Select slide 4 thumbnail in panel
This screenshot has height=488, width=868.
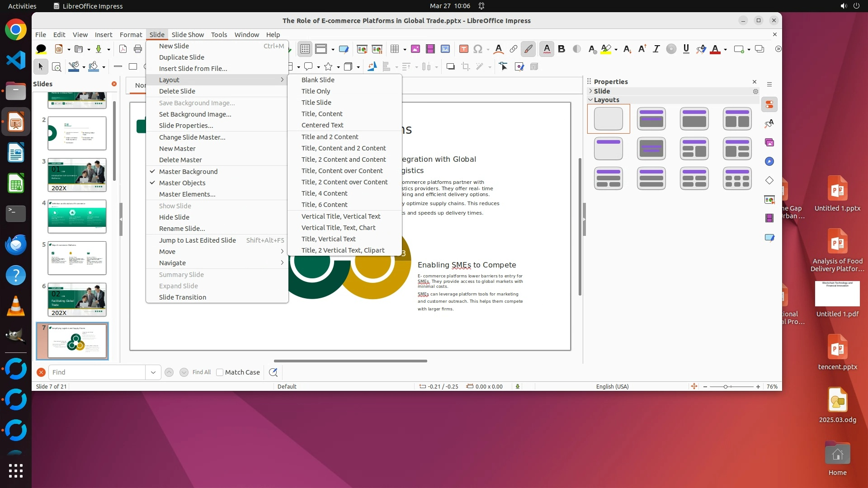pyautogui.click(x=77, y=216)
